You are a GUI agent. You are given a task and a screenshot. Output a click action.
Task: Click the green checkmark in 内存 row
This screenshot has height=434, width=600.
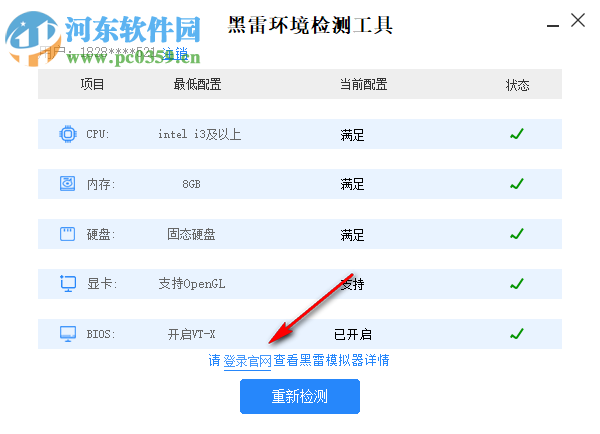click(517, 184)
